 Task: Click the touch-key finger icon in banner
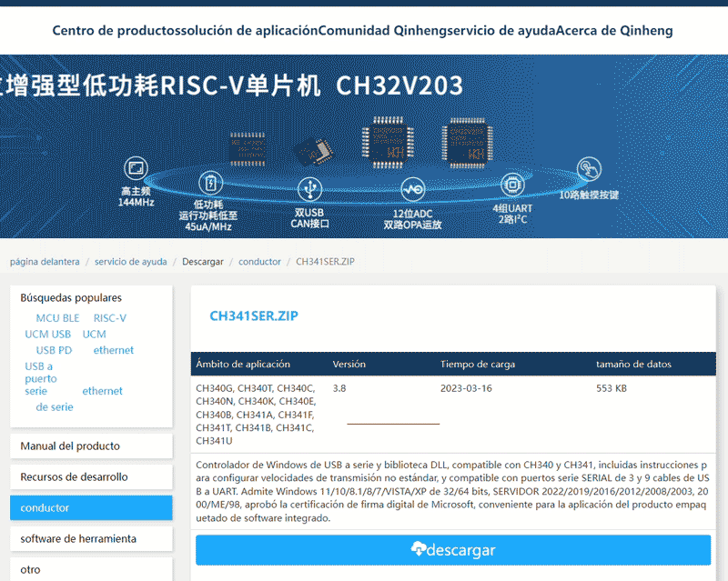pyautogui.click(x=589, y=170)
